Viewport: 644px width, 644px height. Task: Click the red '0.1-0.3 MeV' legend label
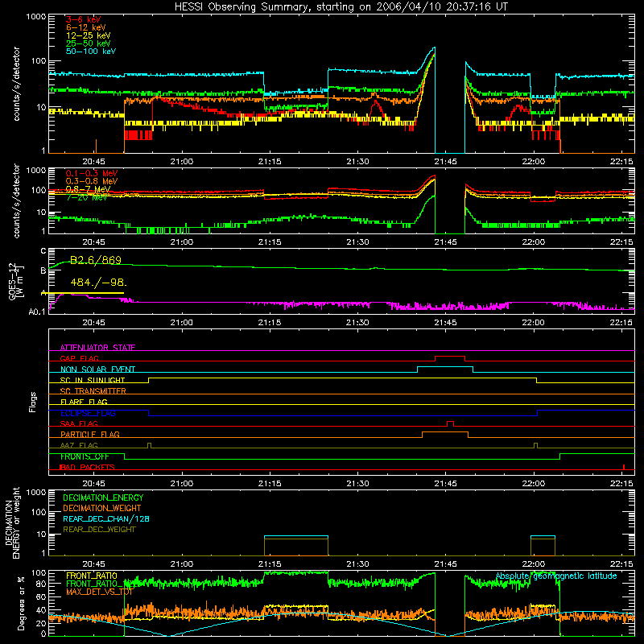[92, 173]
